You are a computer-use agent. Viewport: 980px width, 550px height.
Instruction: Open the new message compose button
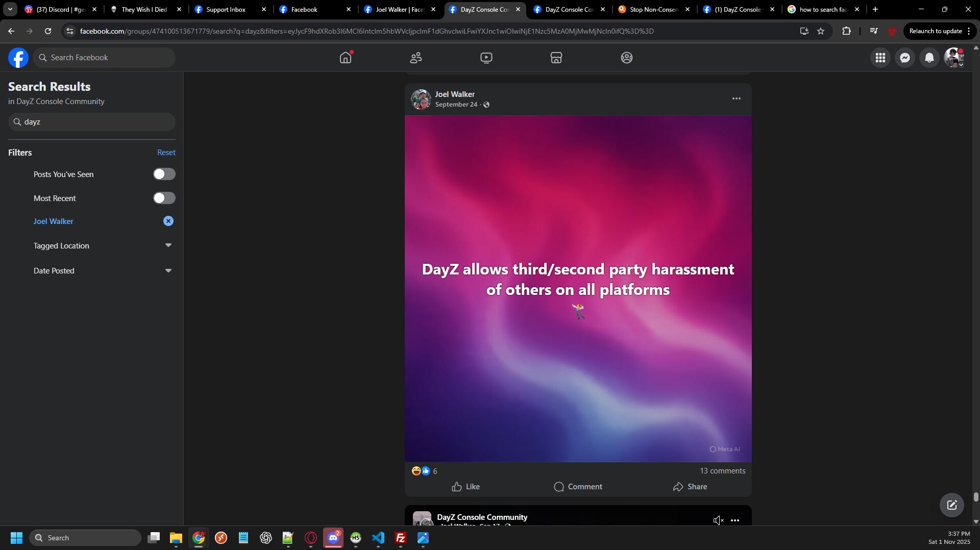[x=952, y=505]
